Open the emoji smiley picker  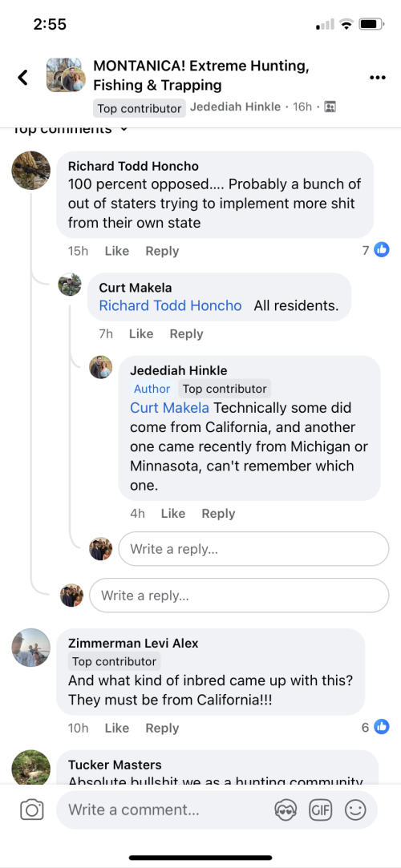(355, 810)
